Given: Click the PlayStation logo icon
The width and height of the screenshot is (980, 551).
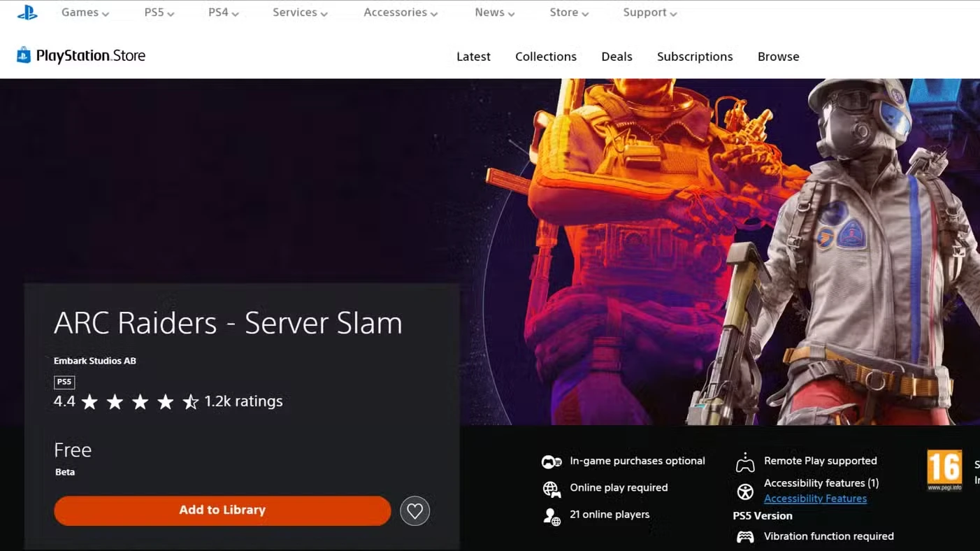Looking at the screenshot, I should 27,13.
